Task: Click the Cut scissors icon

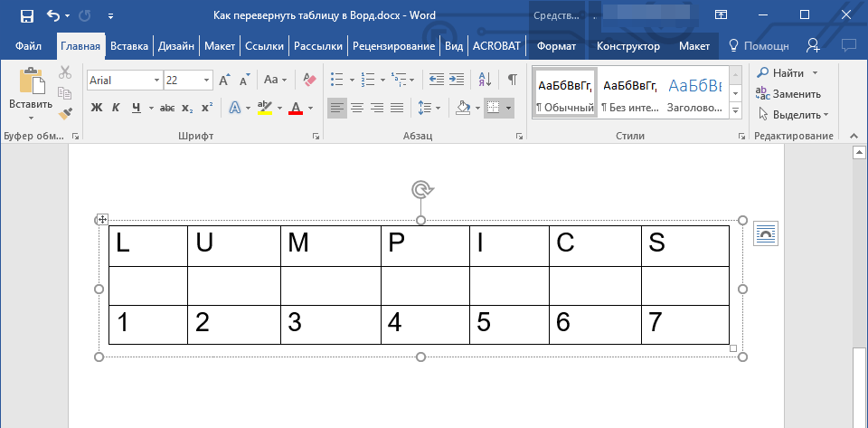Action: 65,73
